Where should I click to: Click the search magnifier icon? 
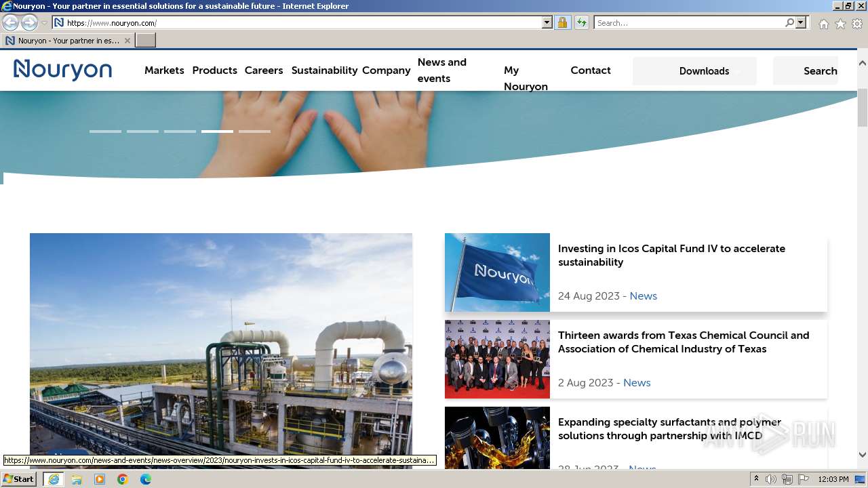[789, 23]
